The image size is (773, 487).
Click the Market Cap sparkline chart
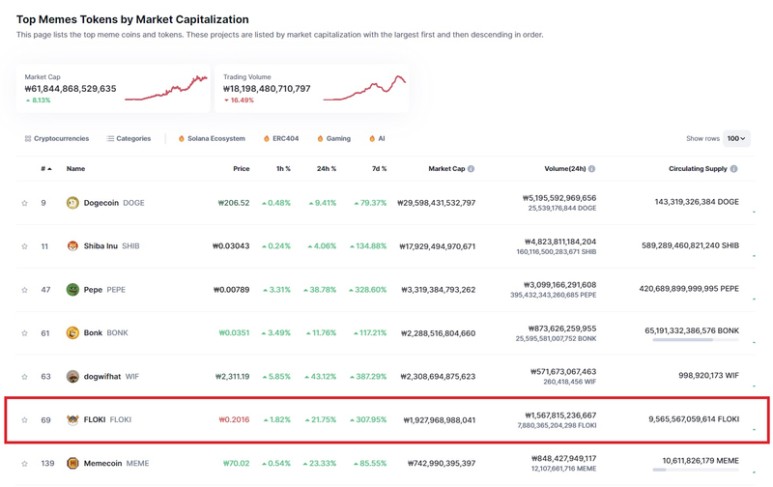pos(166,88)
